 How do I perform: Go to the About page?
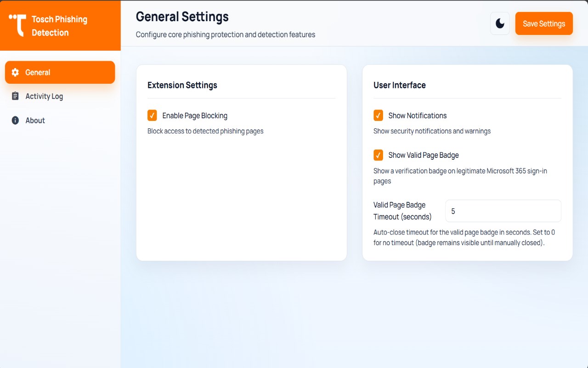(x=35, y=121)
